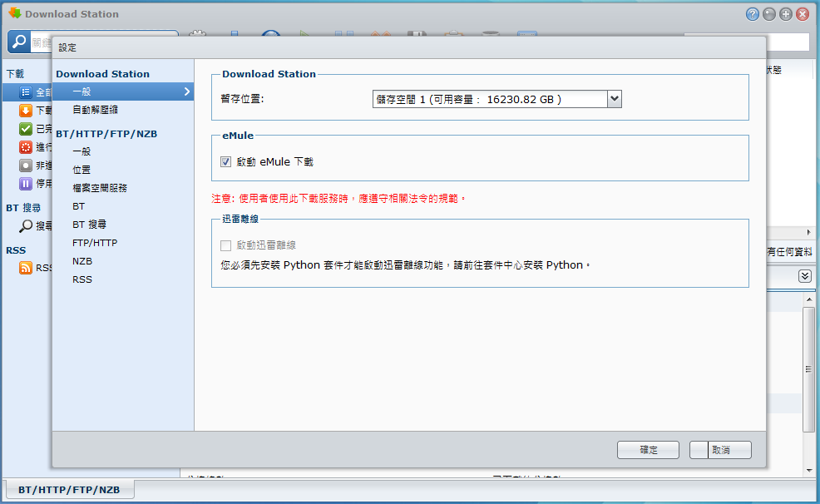
Task: Click the double chevron collapse panel button
Action: (805, 276)
